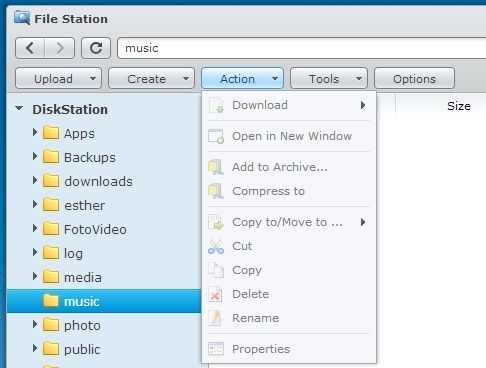This screenshot has width=486, height=368.
Task: Expand the downloads folder node
Action: 35,180
